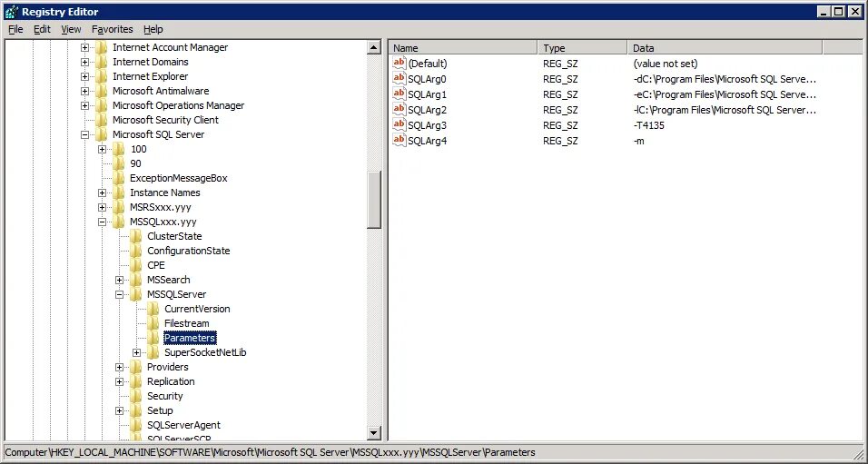Click the string value icon for SQLArg1

click(x=399, y=94)
